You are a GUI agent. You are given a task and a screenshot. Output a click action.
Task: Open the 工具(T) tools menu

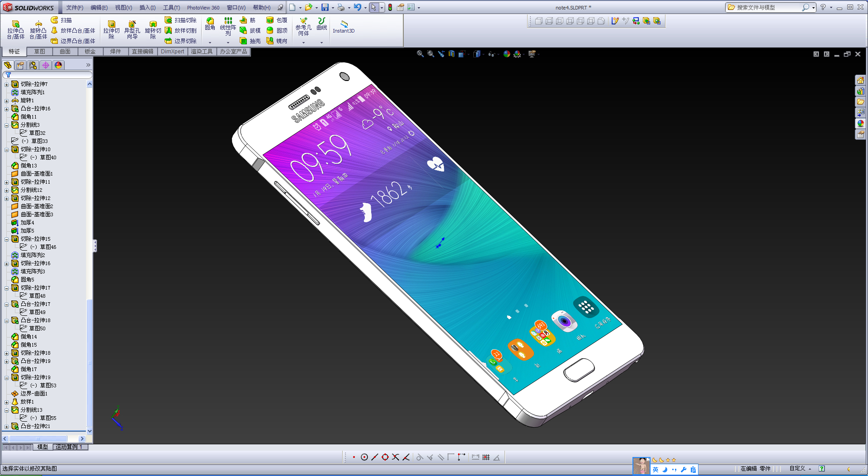(x=171, y=8)
